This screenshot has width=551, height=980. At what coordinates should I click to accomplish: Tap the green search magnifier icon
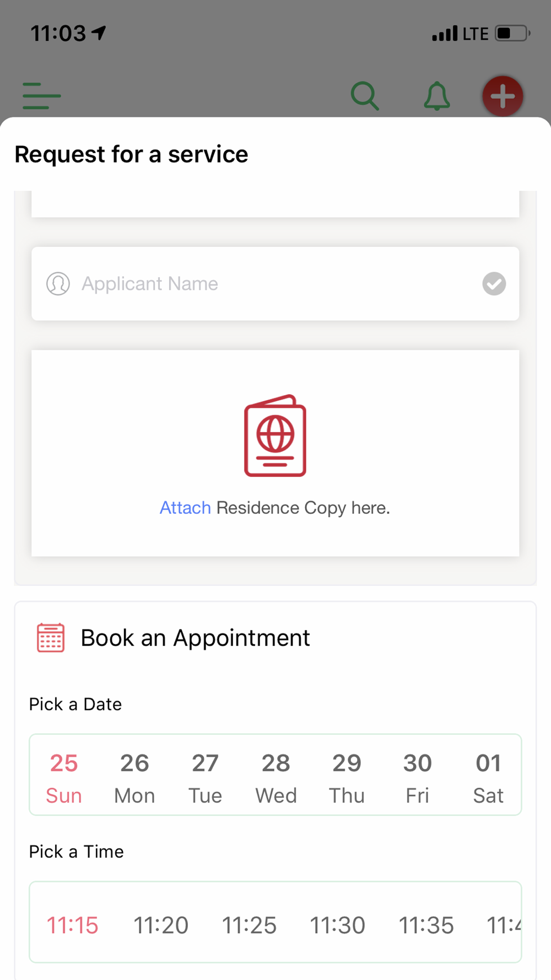(365, 96)
